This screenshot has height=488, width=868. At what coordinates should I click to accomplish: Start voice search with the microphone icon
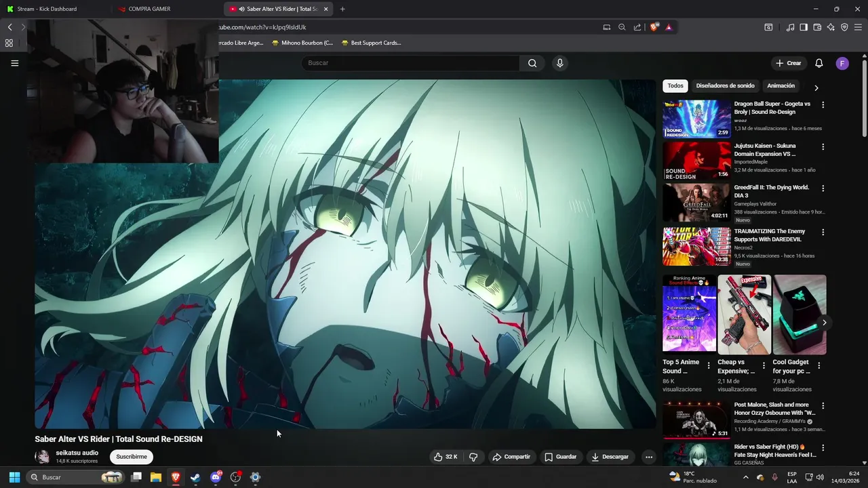559,63
